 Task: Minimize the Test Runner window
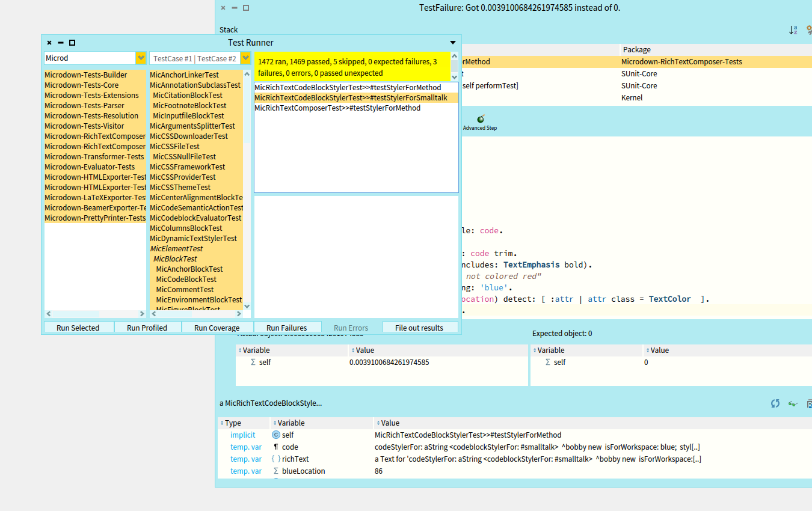pyautogui.click(x=61, y=43)
